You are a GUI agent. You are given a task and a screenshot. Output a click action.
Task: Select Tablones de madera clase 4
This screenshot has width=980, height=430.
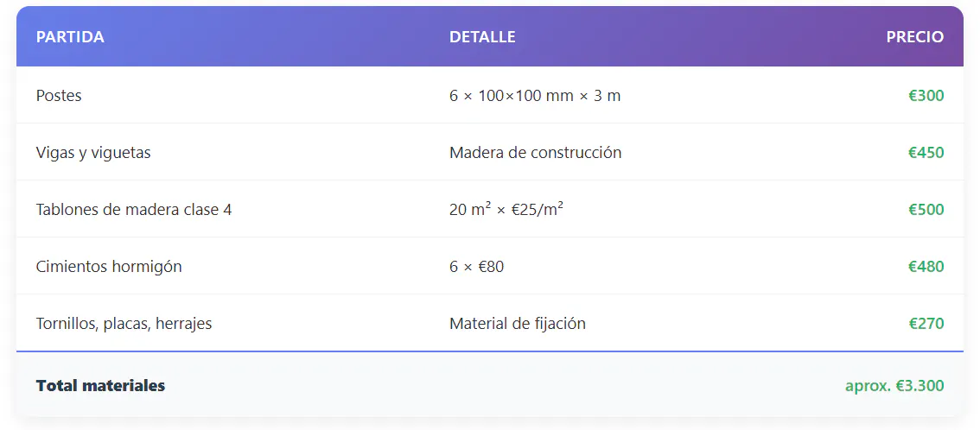click(x=134, y=210)
